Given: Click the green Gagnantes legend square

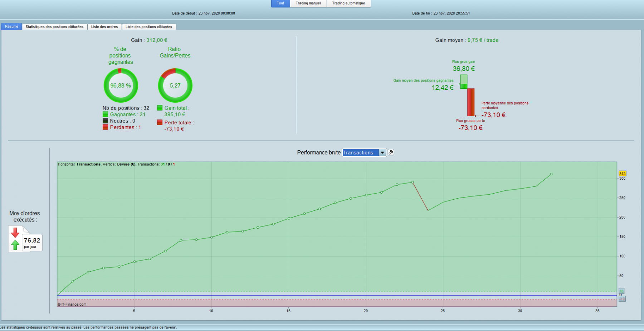Looking at the screenshot, I should click(x=105, y=114).
